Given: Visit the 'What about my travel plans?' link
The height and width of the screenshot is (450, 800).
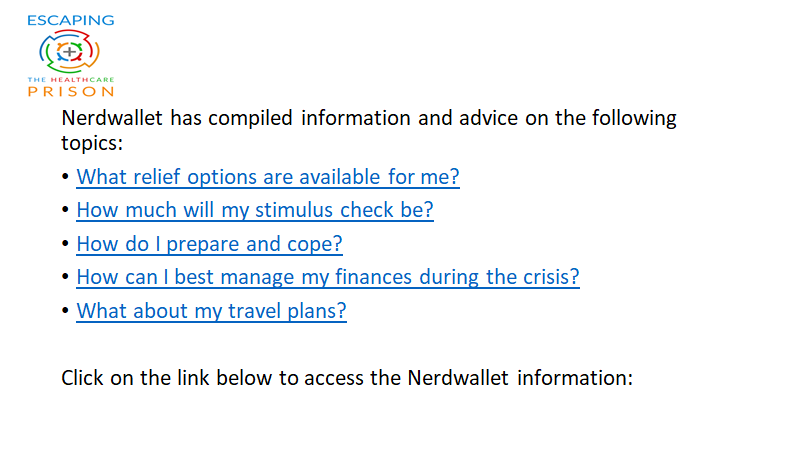Looking at the screenshot, I should [x=211, y=311].
